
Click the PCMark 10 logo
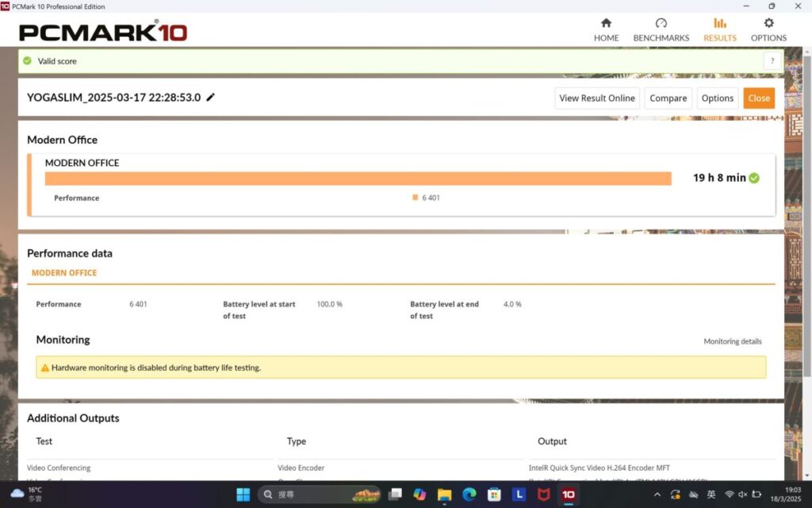[x=103, y=31]
